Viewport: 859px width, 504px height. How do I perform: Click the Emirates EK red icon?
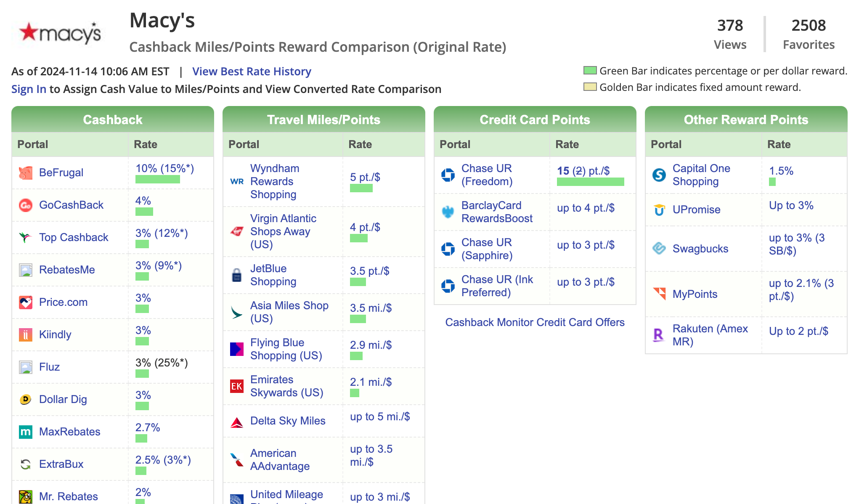[237, 386]
